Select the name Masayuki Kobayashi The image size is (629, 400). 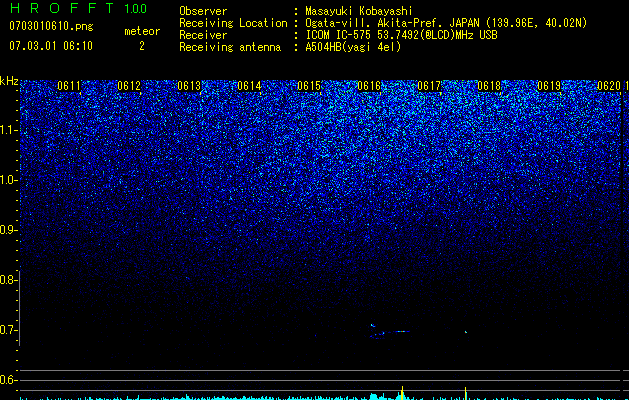coord(359,11)
